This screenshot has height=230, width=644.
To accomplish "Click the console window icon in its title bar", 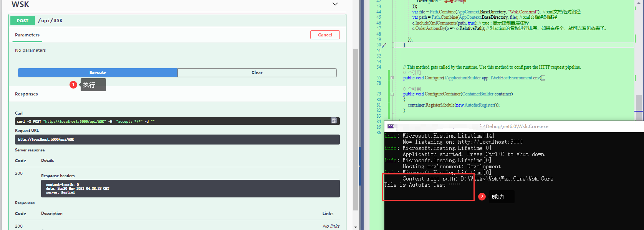I will (391, 126).
